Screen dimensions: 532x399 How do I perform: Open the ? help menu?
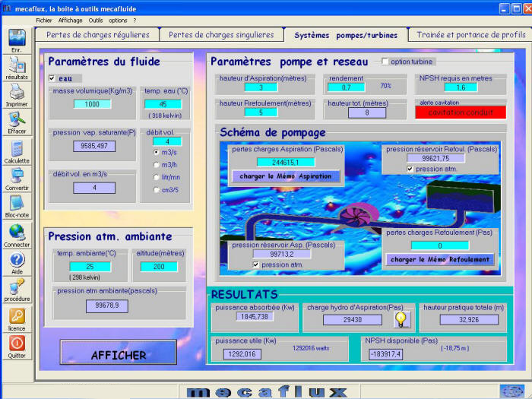click(135, 21)
